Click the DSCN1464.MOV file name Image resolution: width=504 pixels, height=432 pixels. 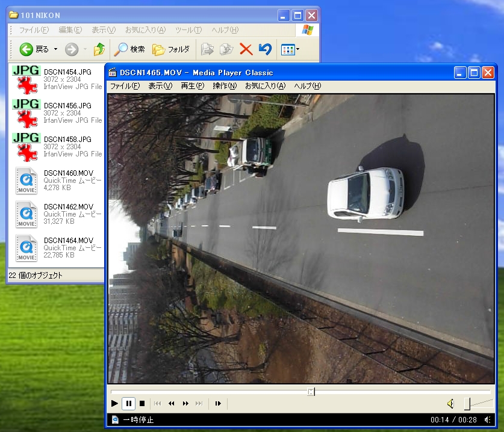click(x=69, y=241)
